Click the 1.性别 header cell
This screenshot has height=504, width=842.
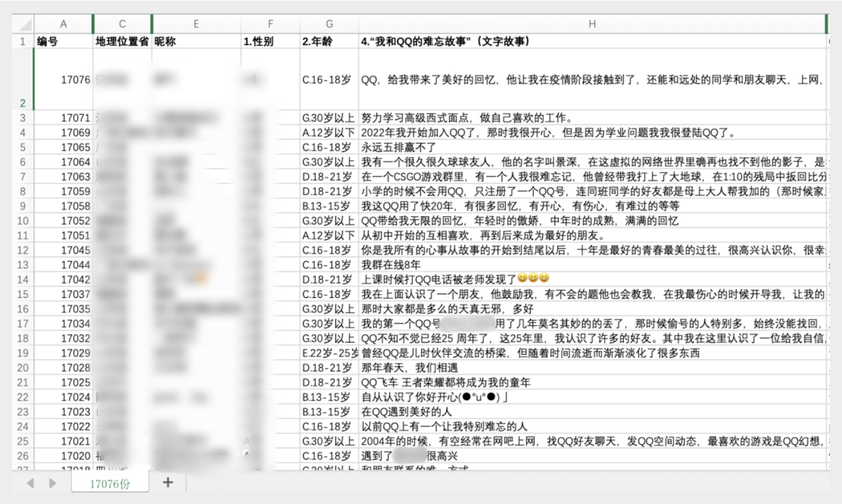[x=270, y=41]
